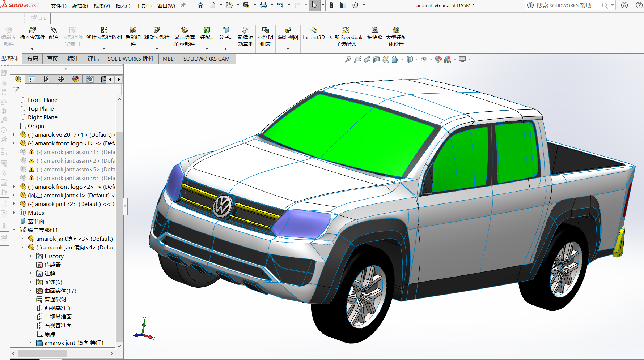Image resolution: width=644 pixels, height=360 pixels.
Task: Click the Edit Appearance color ball icon
Action: tap(438, 59)
